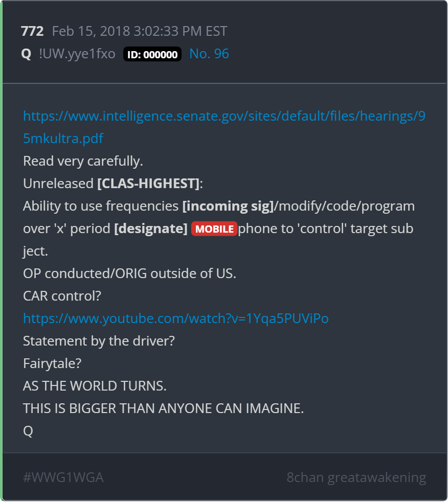Screen dimensions: 448x502
Task: Open the intelligence.senate.gov hearings link
Action: point(224,116)
